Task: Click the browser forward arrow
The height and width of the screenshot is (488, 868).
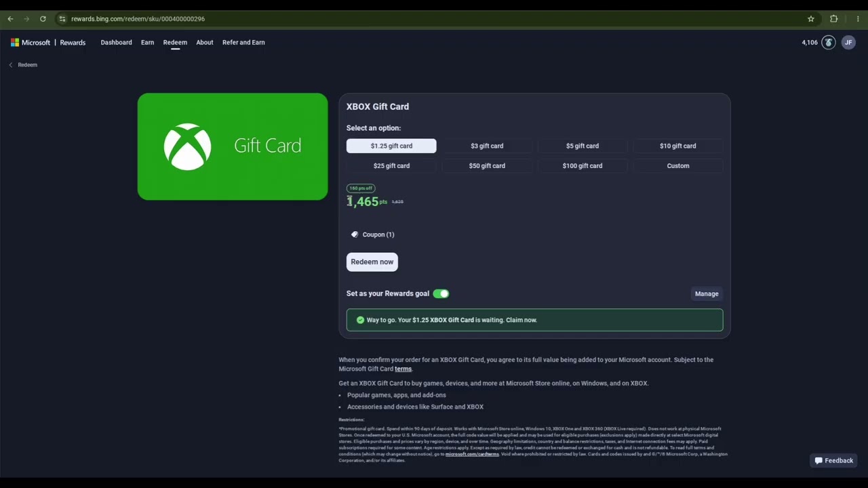Action: 26,19
